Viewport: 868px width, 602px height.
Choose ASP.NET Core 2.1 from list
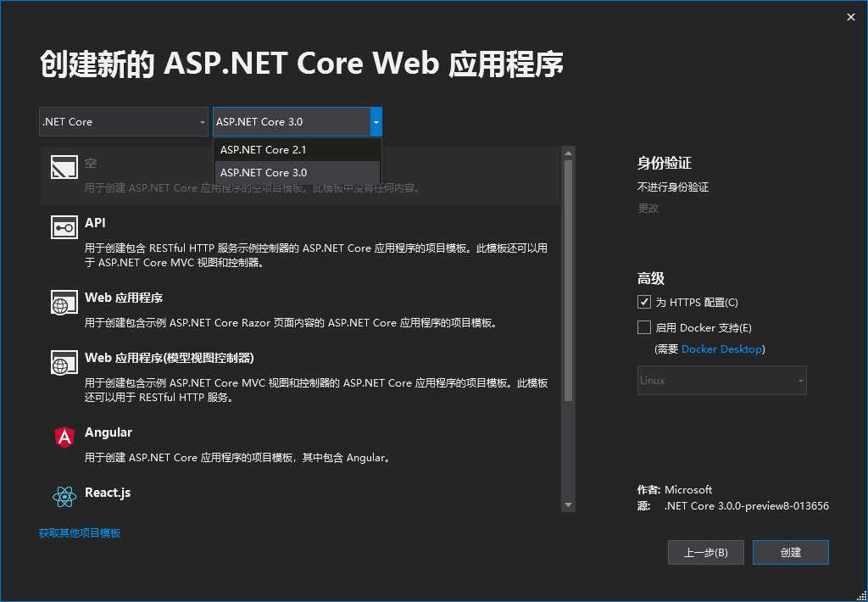tap(298, 149)
